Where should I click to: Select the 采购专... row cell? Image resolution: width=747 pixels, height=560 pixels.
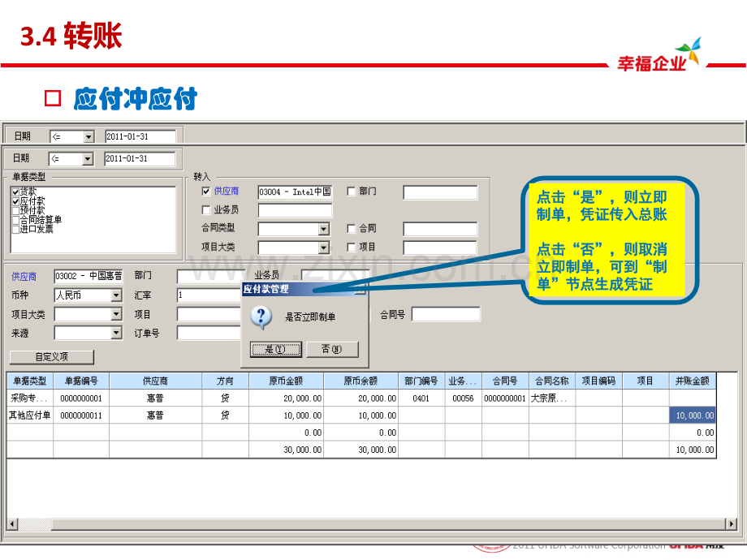pyautogui.click(x=30, y=398)
